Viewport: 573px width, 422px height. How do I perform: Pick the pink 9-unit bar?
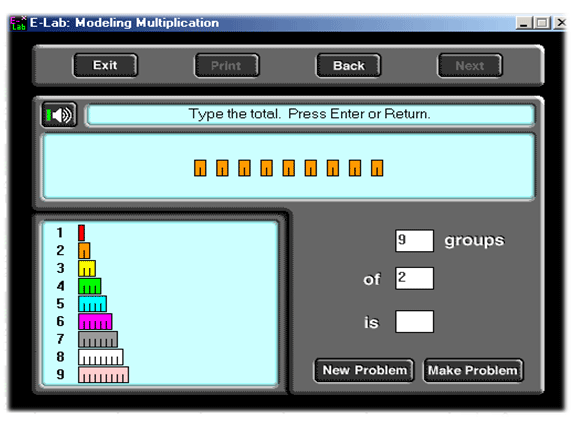pyautogui.click(x=103, y=375)
